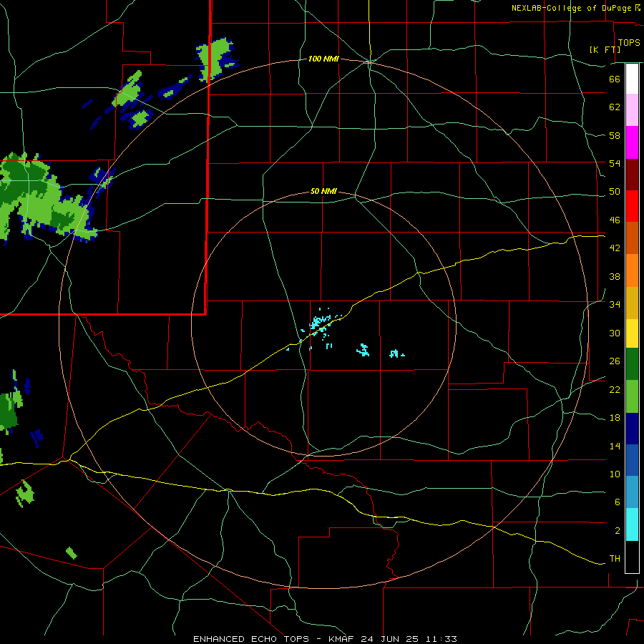Click the bright red band near 46

coord(632,206)
